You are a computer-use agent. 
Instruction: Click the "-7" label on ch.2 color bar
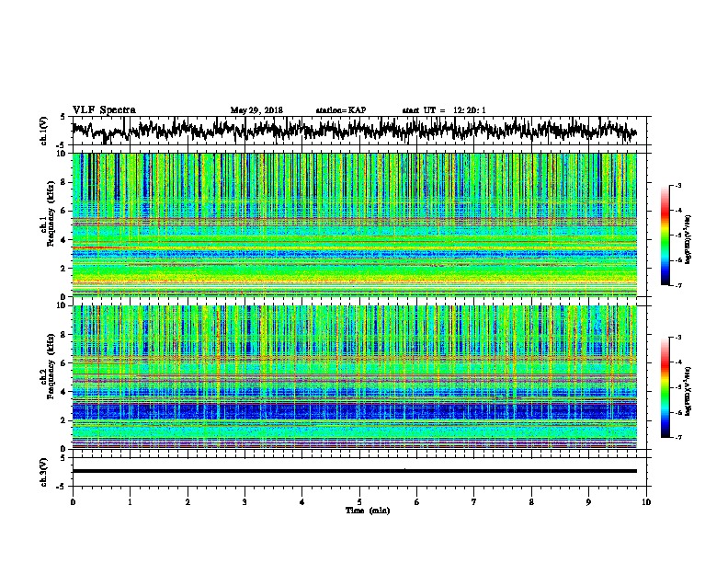click(678, 438)
